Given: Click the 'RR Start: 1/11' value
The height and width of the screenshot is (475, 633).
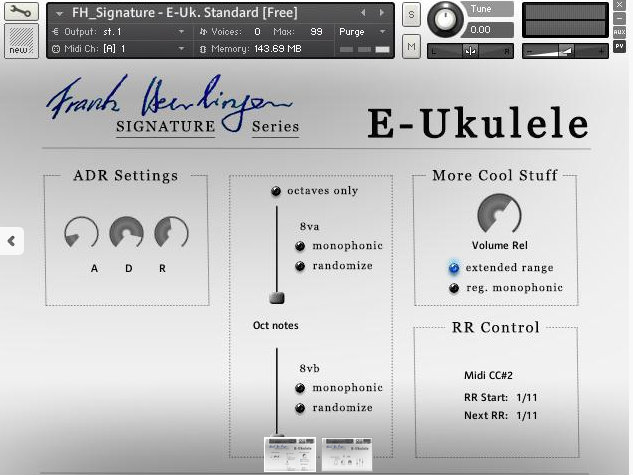Looking at the screenshot, I should pos(527,398).
